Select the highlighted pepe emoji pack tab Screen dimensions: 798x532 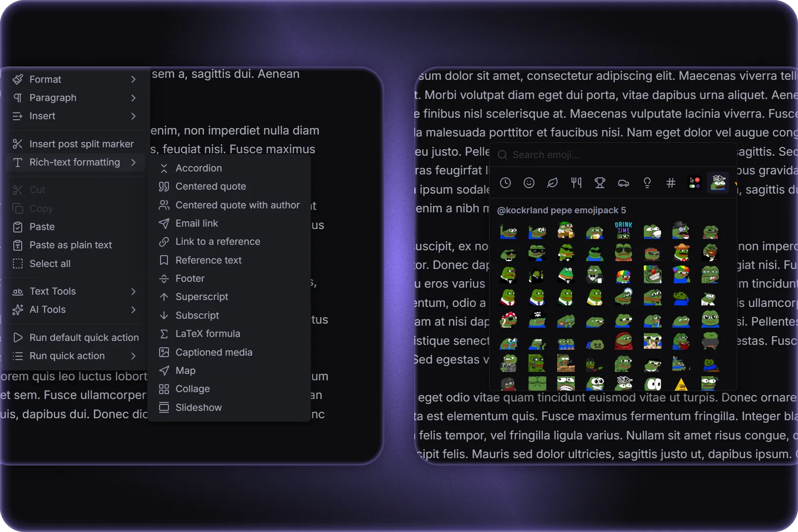718,183
